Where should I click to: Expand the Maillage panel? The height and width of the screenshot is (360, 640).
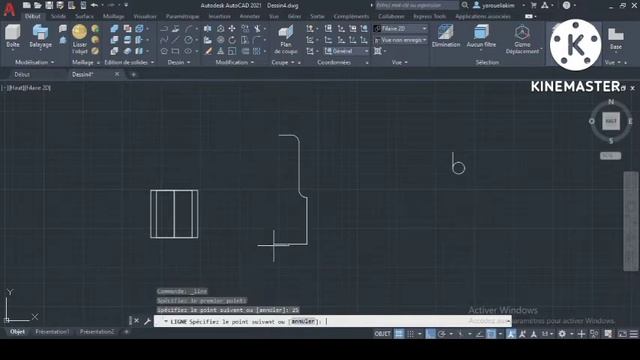85,62
